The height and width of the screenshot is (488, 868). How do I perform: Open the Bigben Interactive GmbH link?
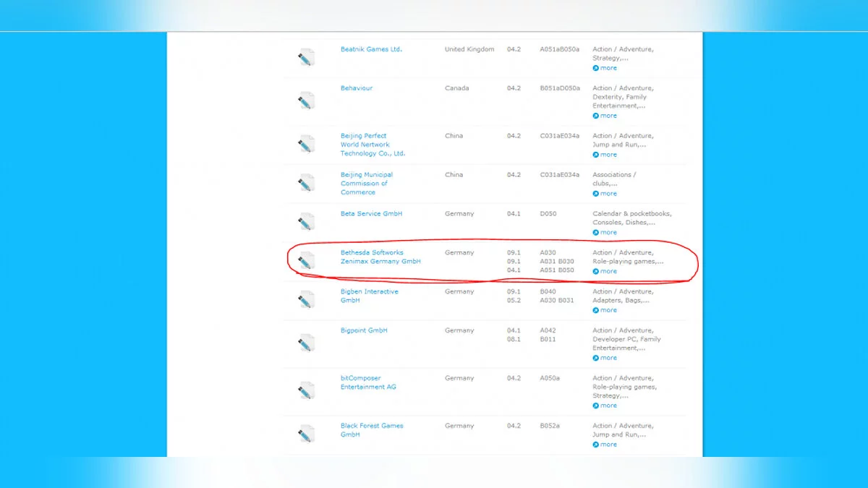click(x=370, y=296)
